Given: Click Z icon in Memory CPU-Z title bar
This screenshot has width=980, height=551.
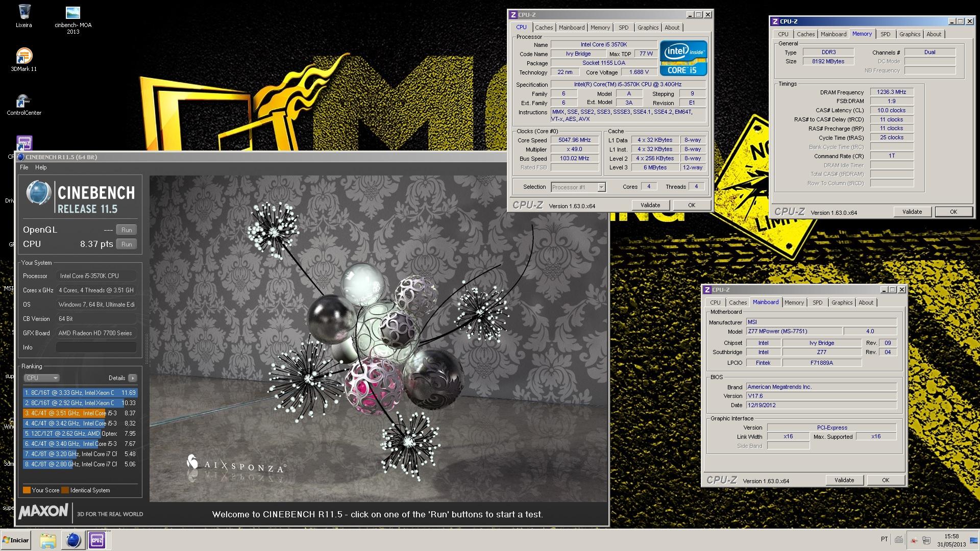Looking at the screenshot, I should [775, 21].
